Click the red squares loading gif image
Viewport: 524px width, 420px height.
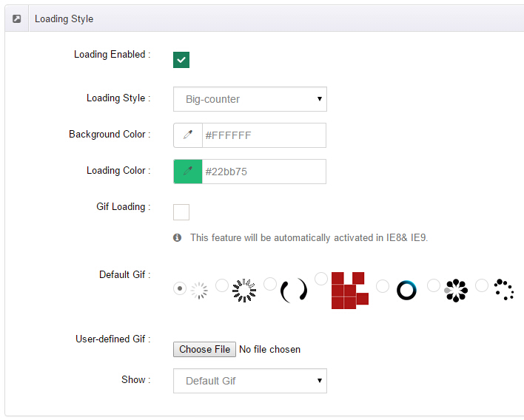(350, 290)
